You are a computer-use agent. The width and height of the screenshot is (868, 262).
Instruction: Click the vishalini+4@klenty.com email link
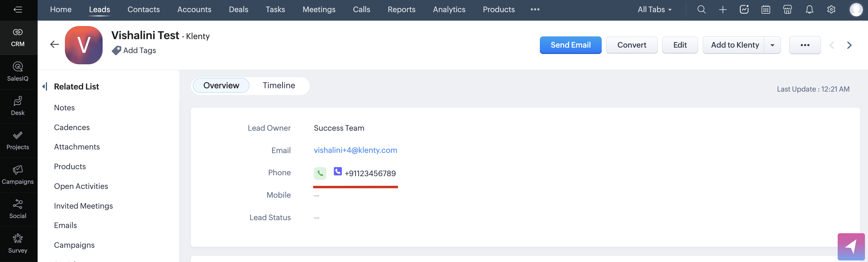point(355,150)
